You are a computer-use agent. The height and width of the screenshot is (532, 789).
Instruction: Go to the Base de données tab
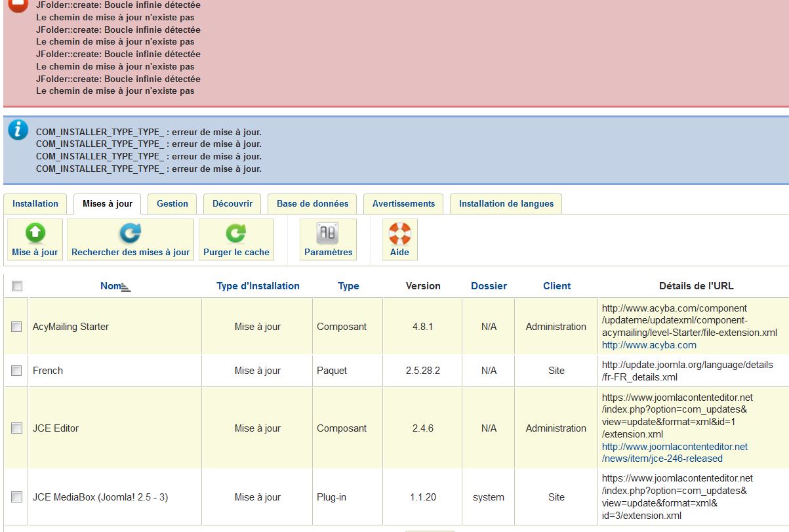pos(312,203)
